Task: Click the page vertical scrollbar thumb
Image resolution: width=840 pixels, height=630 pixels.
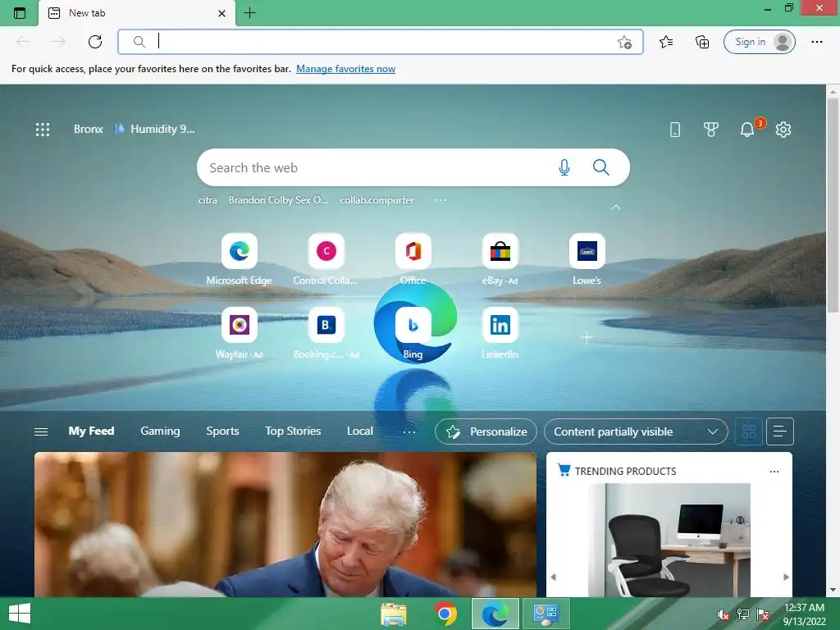Action: 833,205
